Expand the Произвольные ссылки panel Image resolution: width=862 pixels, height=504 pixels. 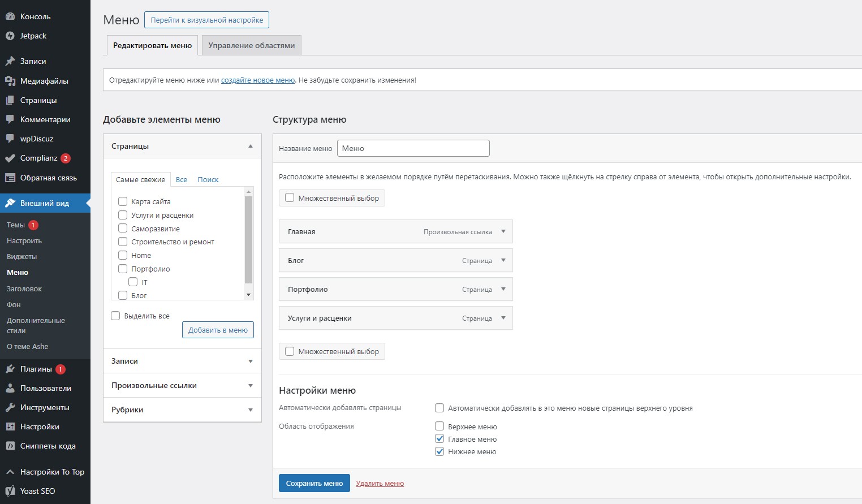pyautogui.click(x=182, y=385)
